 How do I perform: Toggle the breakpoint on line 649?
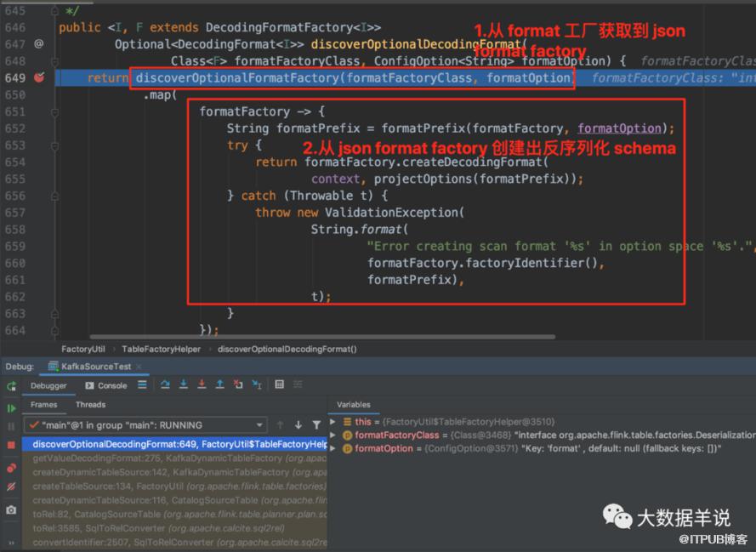[x=39, y=77]
